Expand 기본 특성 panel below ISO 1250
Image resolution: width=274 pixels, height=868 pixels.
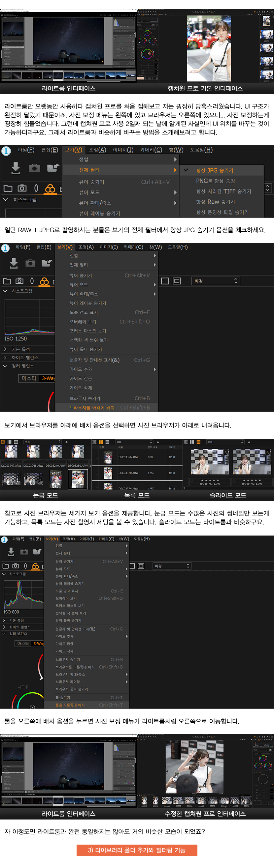[x=5, y=349]
